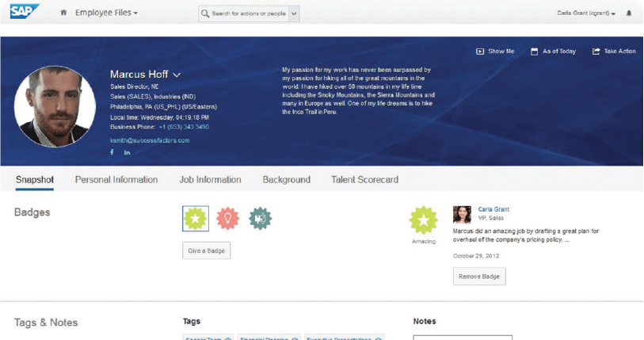
Task: Click the Take Action label
Action: pos(619,52)
